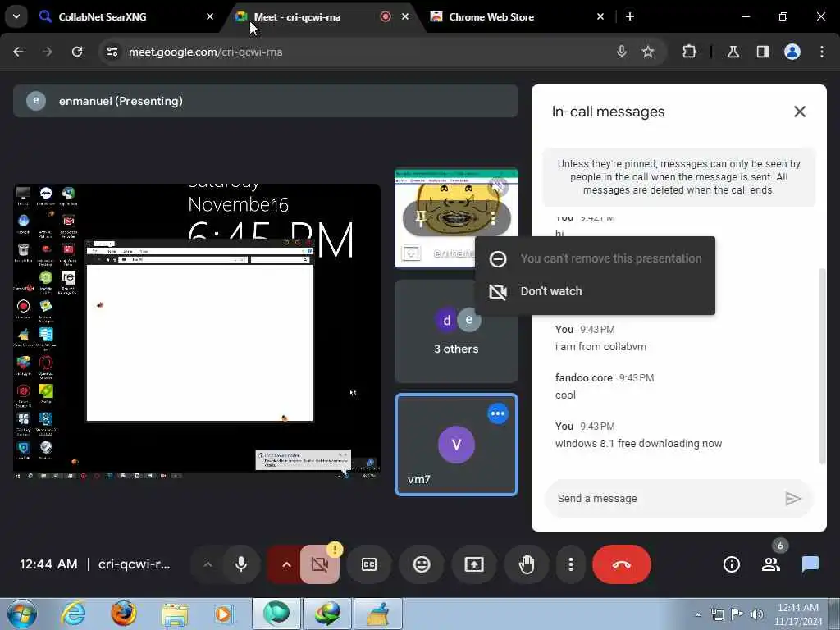Click the 'i am from collabvm' message

click(x=600, y=347)
